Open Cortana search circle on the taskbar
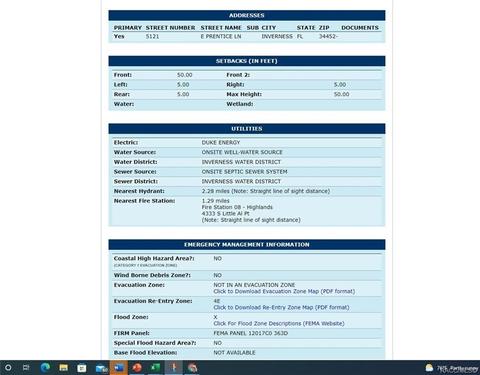The height and width of the screenshot is (375, 480). tap(8, 368)
